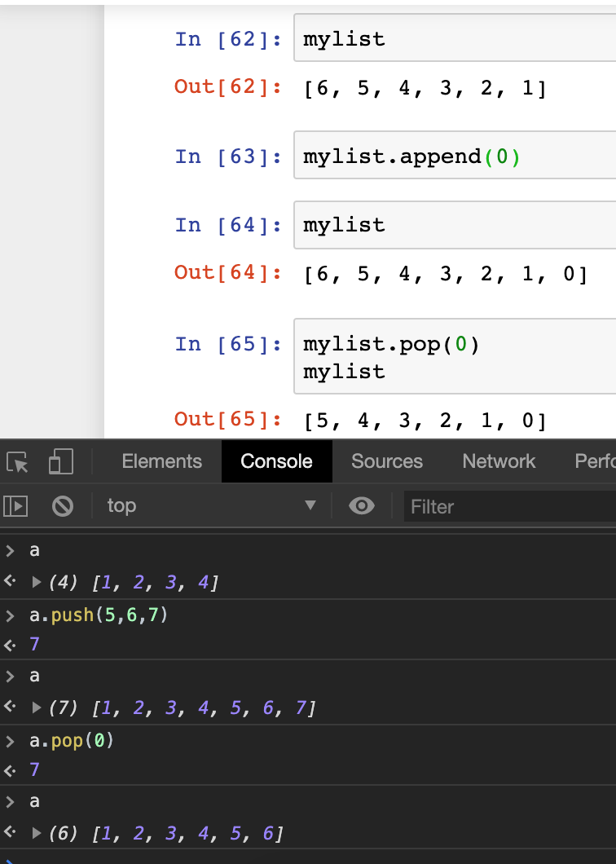Focus the console Filter field
Viewport: 616px width, 864px height.
(509, 506)
